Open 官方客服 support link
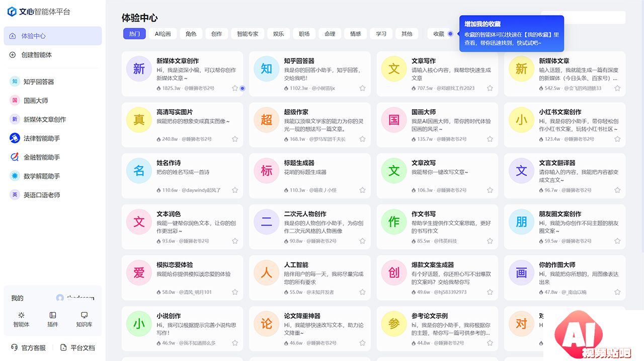This screenshot has height=361, width=644. click(x=29, y=348)
